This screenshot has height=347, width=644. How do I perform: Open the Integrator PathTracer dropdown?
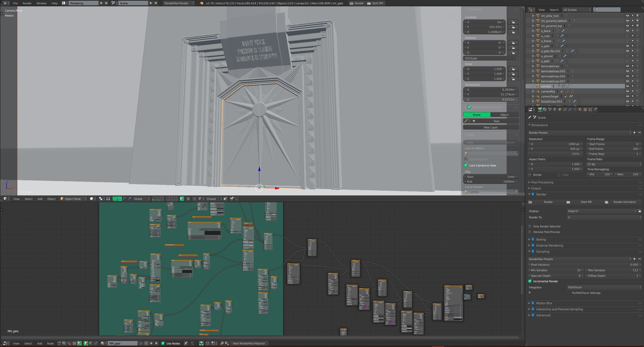coord(604,287)
